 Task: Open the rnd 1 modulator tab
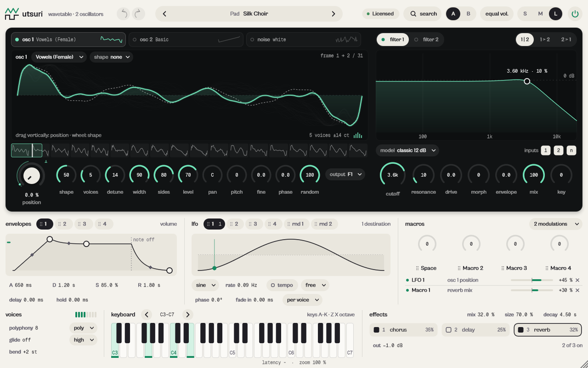click(297, 224)
